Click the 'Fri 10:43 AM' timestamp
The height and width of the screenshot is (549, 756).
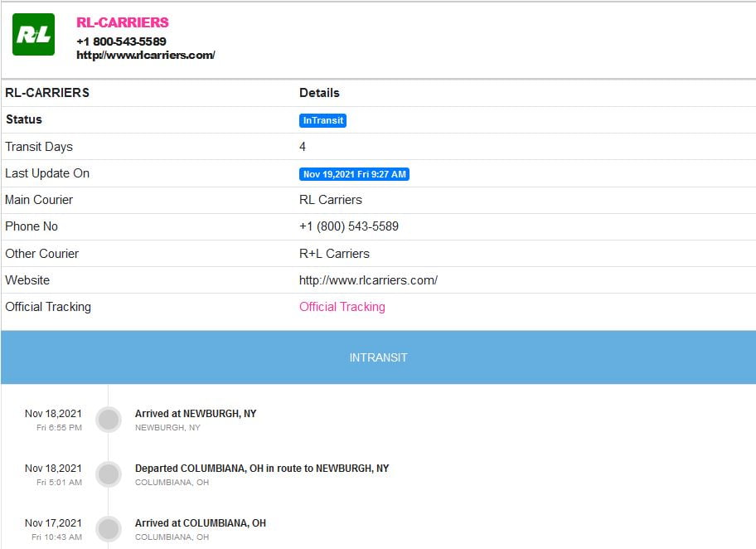[x=56, y=537]
